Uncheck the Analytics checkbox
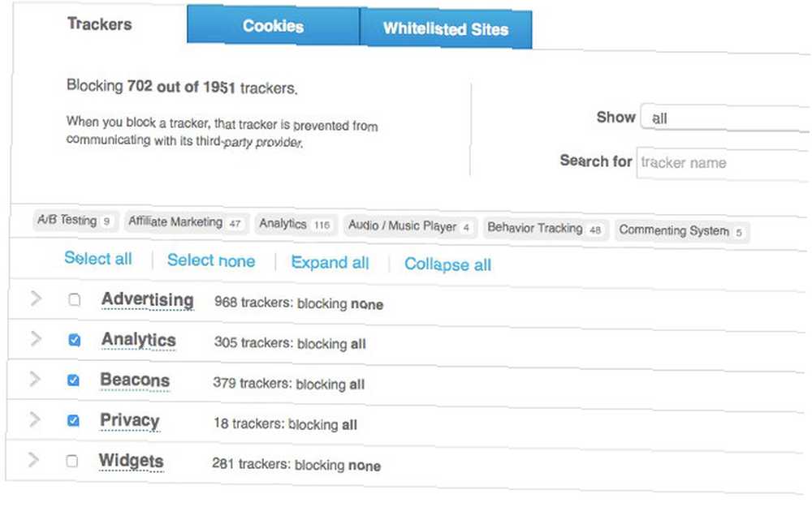The image size is (812, 520). coord(75,340)
